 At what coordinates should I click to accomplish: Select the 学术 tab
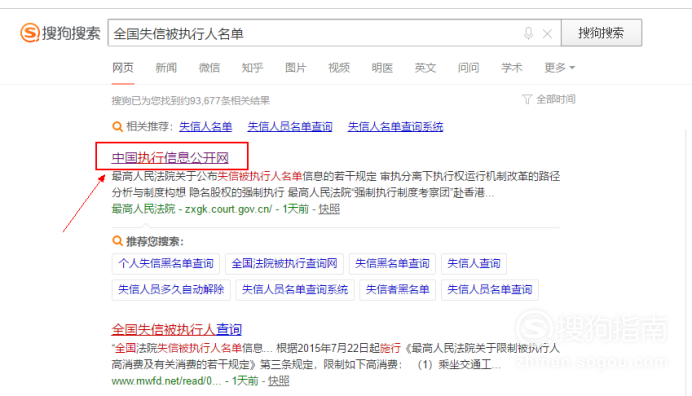[x=512, y=68]
